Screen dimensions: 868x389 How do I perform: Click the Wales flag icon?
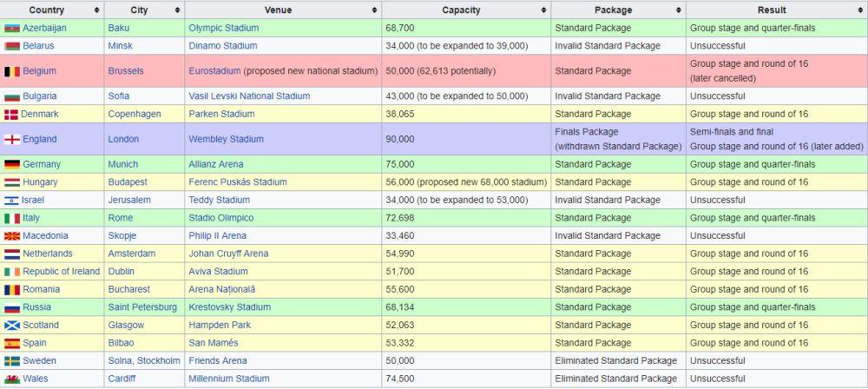[x=12, y=379]
